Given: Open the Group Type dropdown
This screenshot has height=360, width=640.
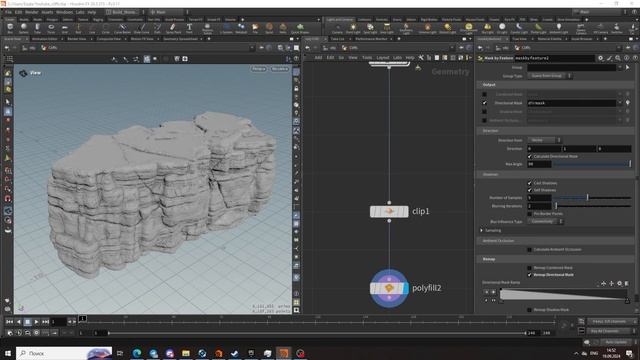Looking at the screenshot, I should coord(549,76).
